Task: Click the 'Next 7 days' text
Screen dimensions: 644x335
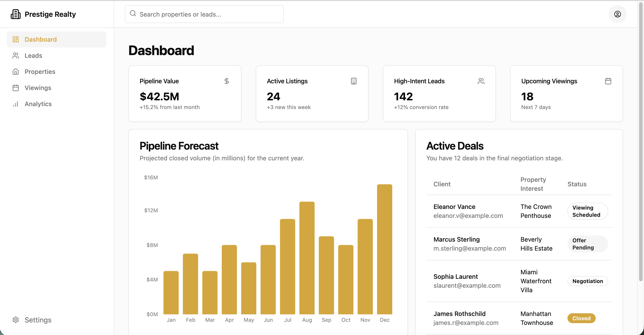Action: pyautogui.click(x=536, y=107)
